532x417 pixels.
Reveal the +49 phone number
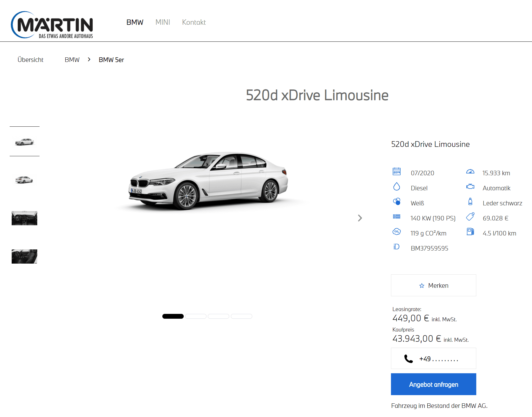pos(434,358)
